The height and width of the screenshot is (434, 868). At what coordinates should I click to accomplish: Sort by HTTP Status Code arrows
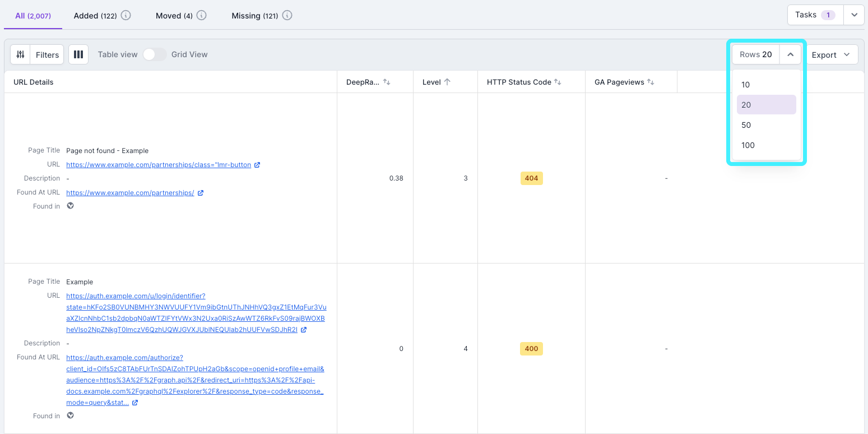tap(558, 82)
